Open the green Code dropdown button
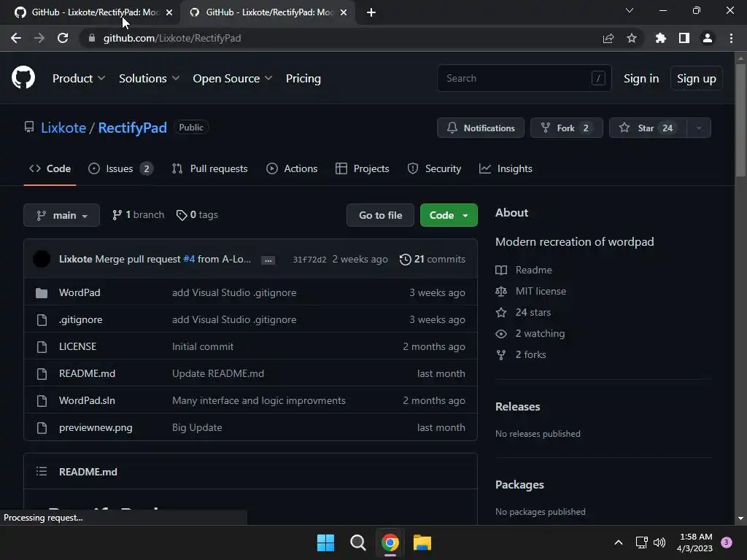The height and width of the screenshot is (560, 747). (x=449, y=215)
